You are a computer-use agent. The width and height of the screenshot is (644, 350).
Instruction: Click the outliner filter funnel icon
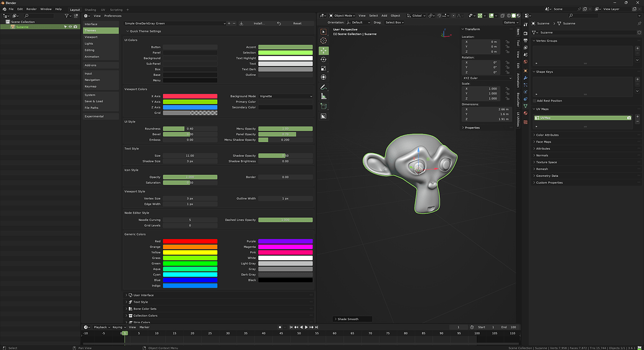(67, 16)
